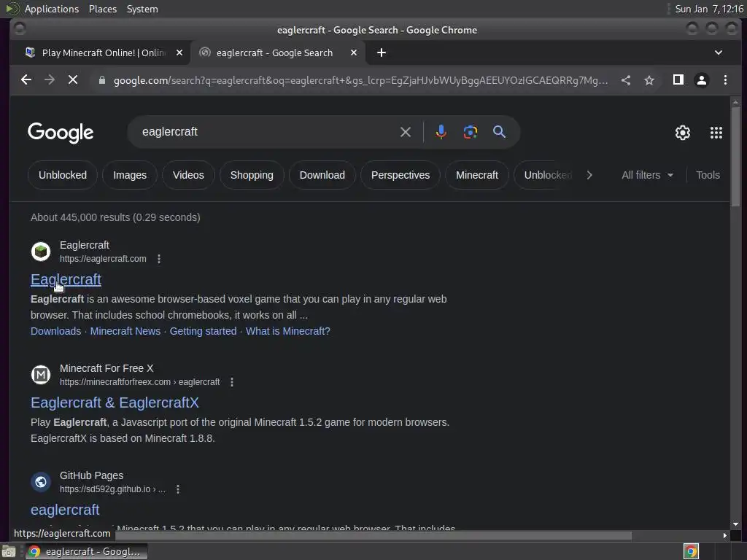This screenshot has width=747, height=560.
Task: Click the Google logo
Action: pyautogui.click(x=61, y=133)
